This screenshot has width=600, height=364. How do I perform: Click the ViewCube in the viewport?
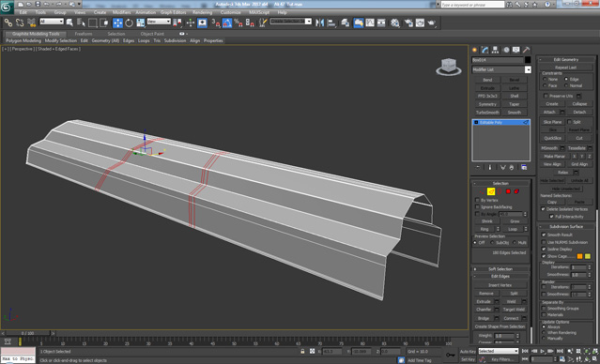coord(449,67)
